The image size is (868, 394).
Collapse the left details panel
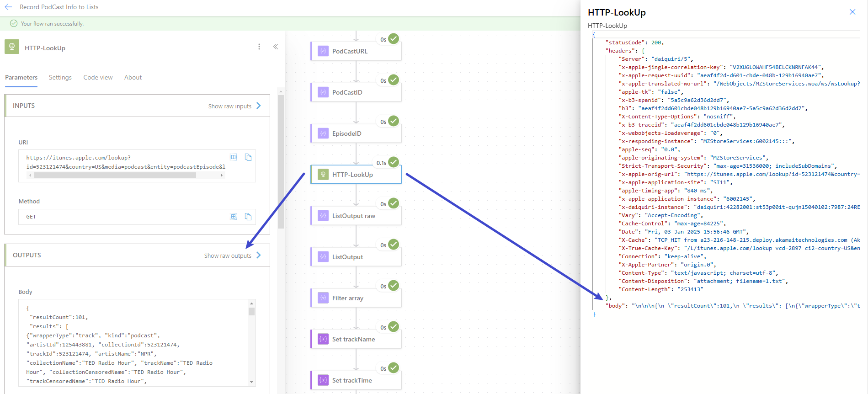(276, 47)
